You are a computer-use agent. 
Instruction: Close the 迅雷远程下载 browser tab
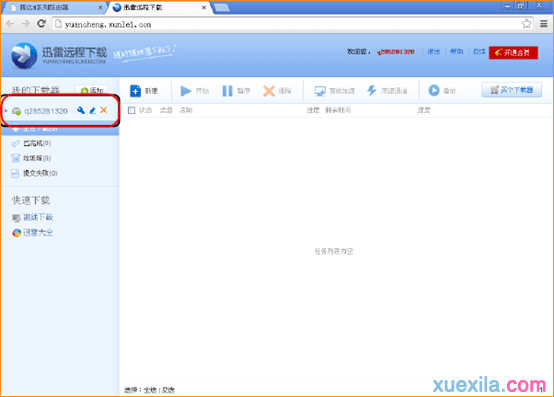tap(204, 7)
